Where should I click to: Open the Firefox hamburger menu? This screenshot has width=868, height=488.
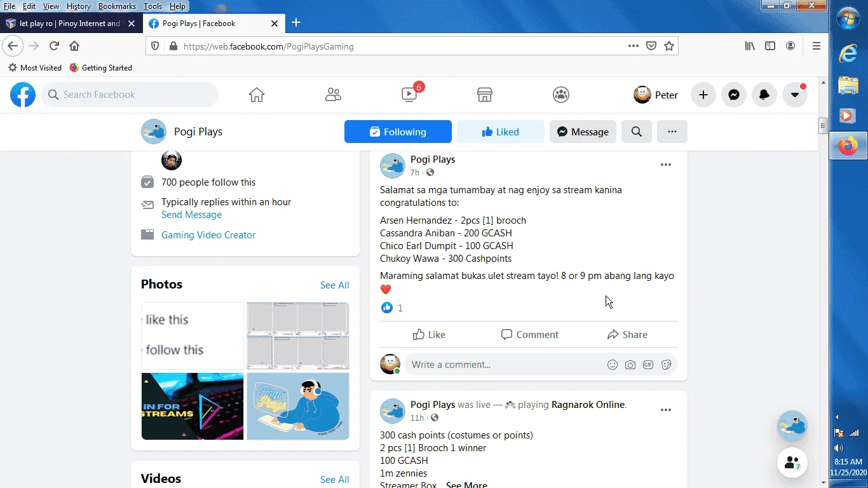[817, 46]
